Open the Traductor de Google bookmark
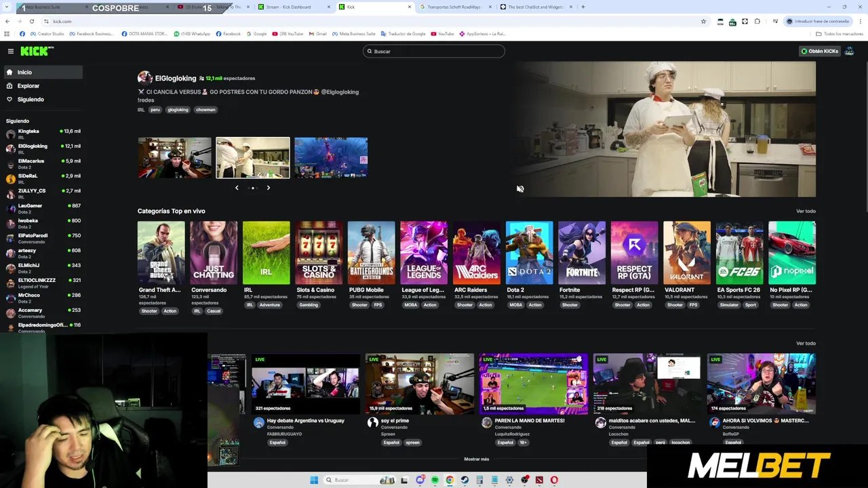The width and height of the screenshot is (868, 488). 403,33
